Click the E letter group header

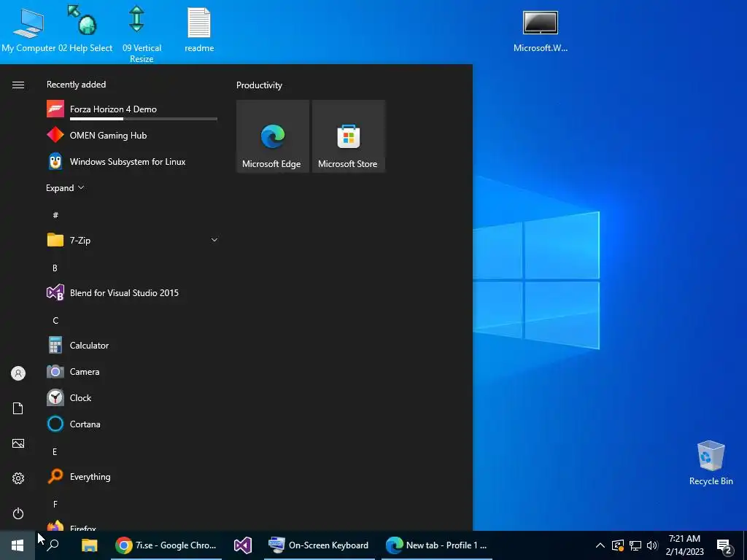pos(55,451)
